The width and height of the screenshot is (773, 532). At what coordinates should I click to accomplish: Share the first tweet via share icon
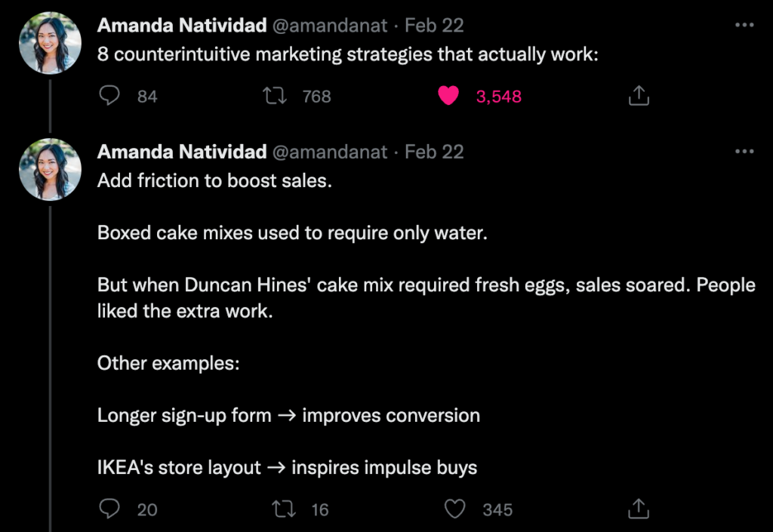(x=639, y=96)
